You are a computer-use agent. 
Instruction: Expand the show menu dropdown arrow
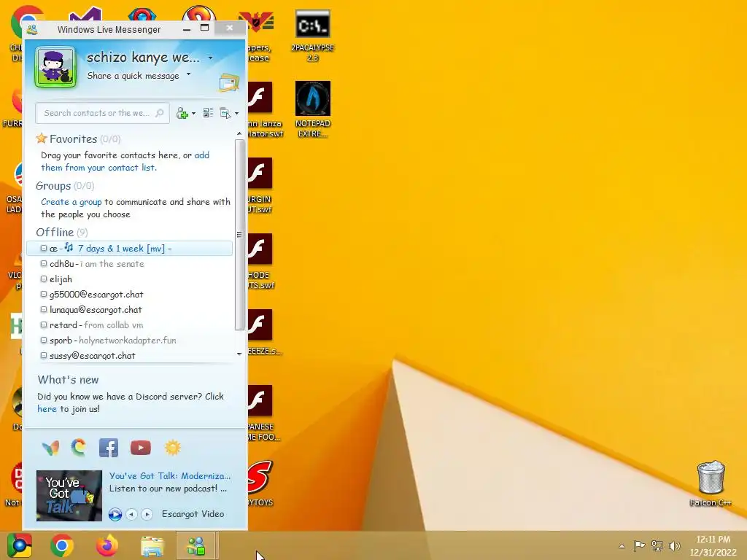[x=237, y=114]
